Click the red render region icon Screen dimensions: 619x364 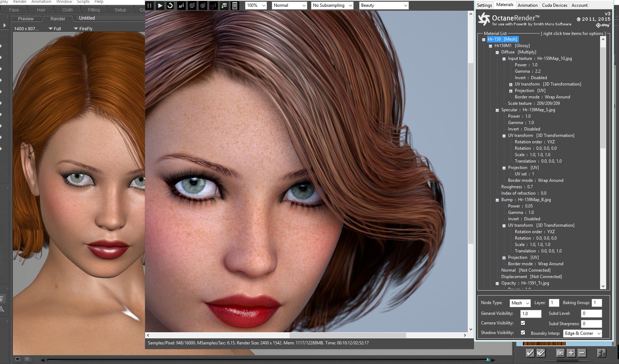pos(213,5)
